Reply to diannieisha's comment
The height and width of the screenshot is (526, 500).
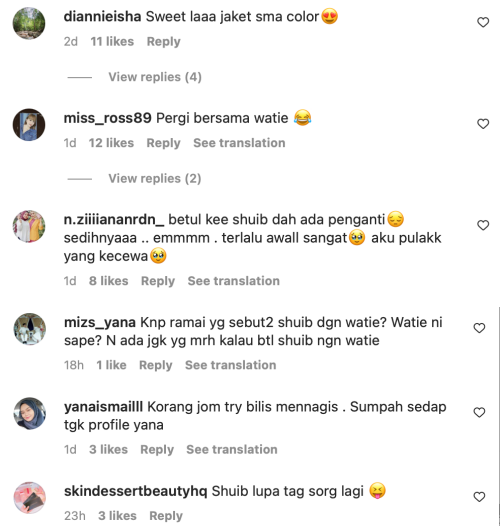(x=163, y=42)
